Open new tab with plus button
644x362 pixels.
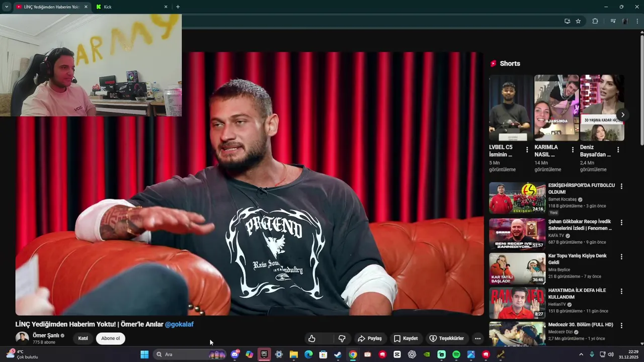tap(178, 7)
